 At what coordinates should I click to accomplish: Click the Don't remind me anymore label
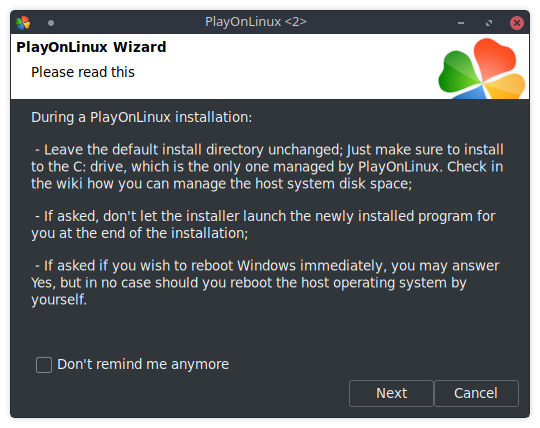(143, 364)
